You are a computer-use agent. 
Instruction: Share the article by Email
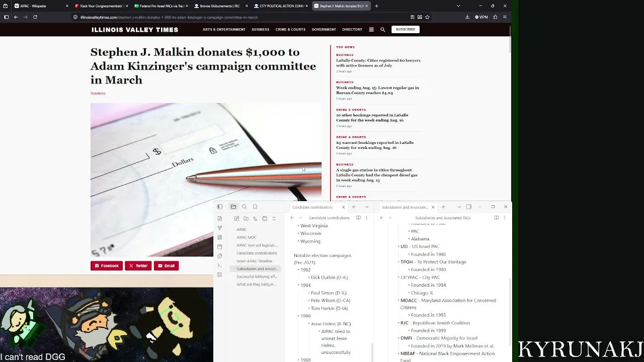point(167,265)
